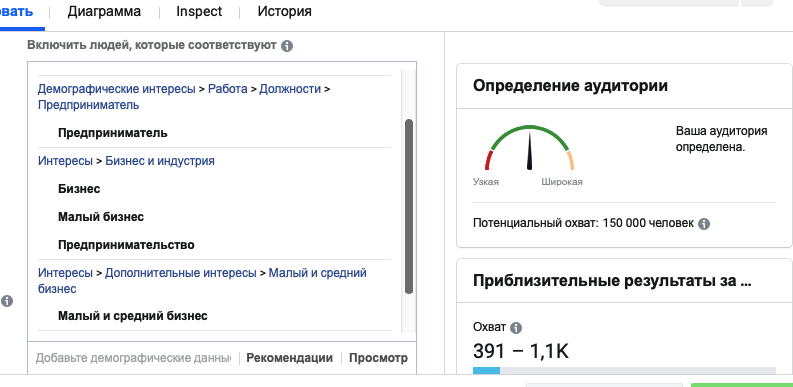Click info icon at left panel edge

7,301
